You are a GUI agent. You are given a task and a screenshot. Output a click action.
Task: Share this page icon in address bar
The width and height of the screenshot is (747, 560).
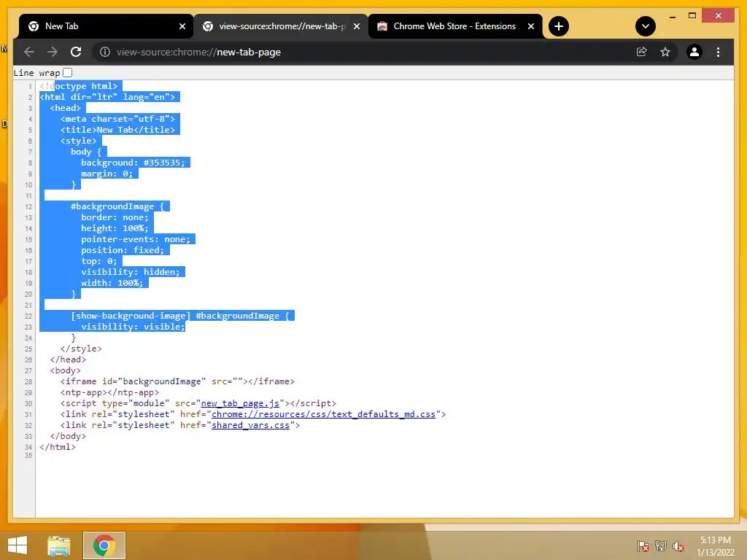(x=642, y=52)
